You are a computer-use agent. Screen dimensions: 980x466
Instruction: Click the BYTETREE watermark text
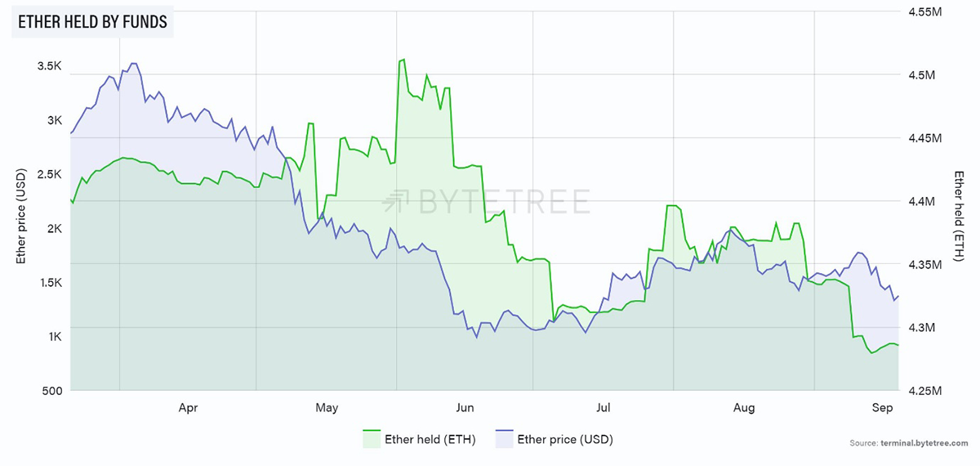pos(504,201)
